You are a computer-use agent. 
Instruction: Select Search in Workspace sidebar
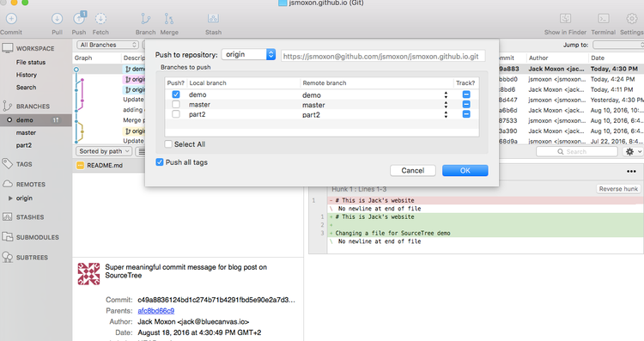(x=26, y=87)
